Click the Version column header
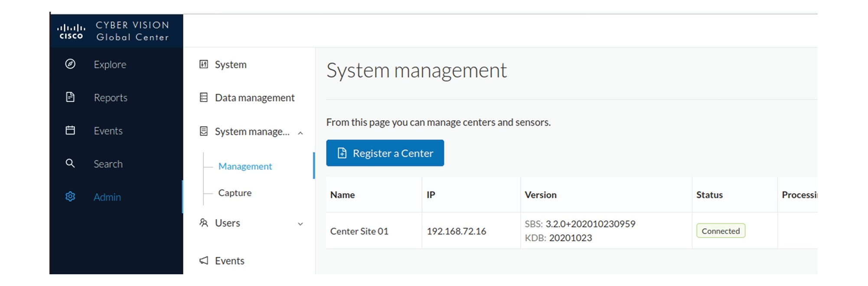Viewport: 868px width, 286px height. pos(540,195)
